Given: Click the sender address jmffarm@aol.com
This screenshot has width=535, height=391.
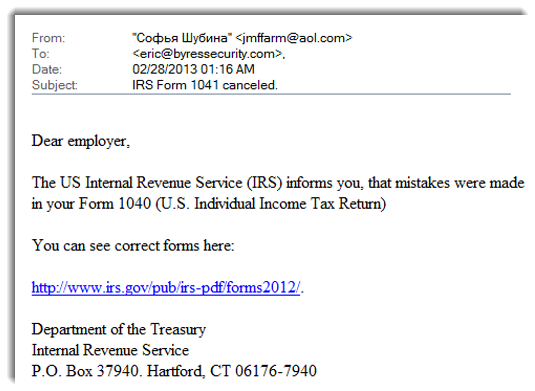Looking at the screenshot, I should [294, 38].
